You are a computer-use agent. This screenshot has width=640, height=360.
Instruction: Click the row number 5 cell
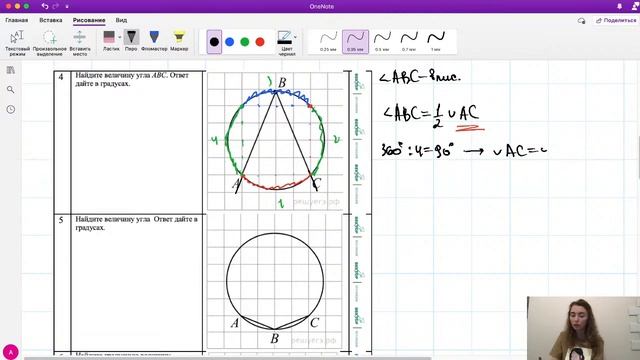[x=62, y=282]
